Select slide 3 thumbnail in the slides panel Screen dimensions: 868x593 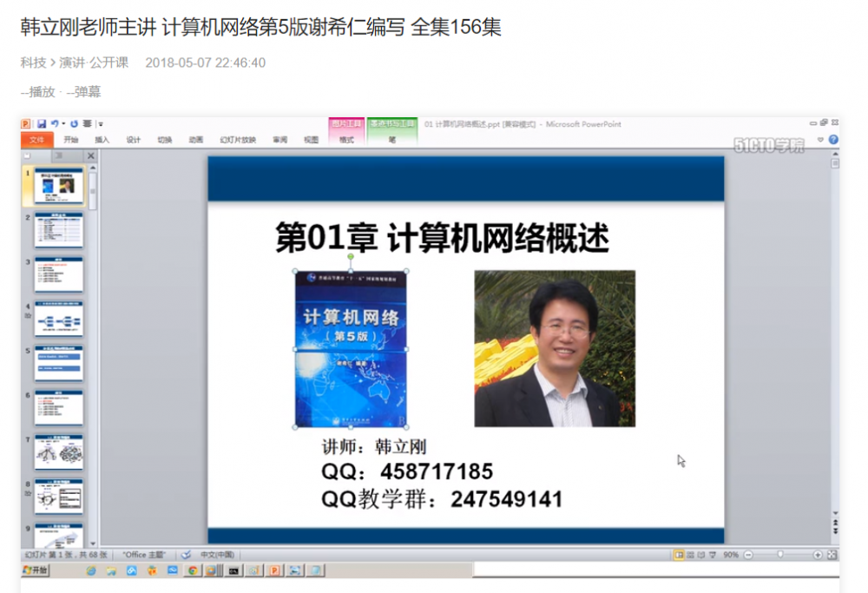point(58,273)
